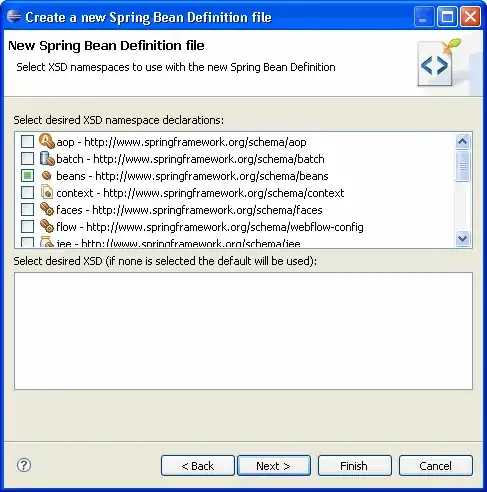Click the namespace list scrollbar thumb
The height and width of the screenshot is (492, 487).
click(x=463, y=166)
